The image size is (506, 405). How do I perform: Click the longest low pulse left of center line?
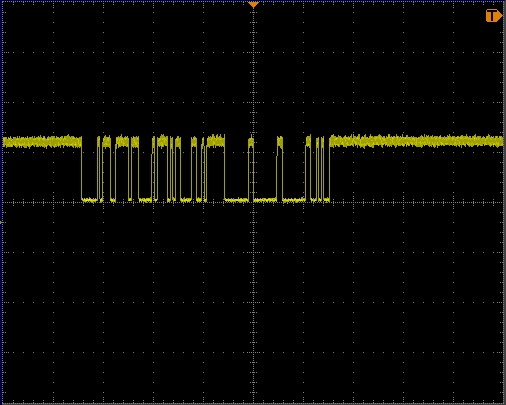(236, 200)
